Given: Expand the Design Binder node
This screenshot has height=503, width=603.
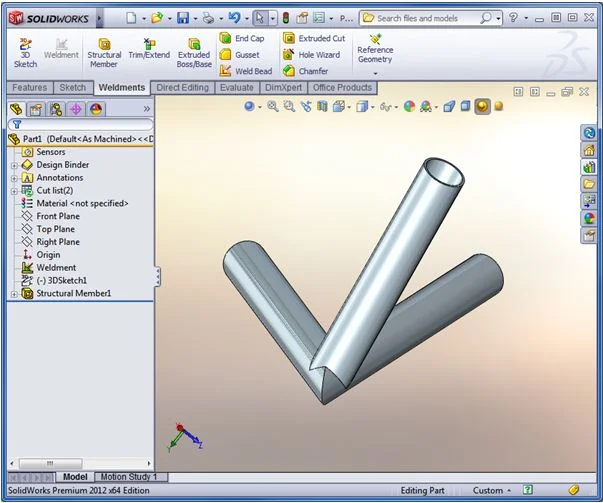Looking at the screenshot, I should pyautogui.click(x=14, y=166).
